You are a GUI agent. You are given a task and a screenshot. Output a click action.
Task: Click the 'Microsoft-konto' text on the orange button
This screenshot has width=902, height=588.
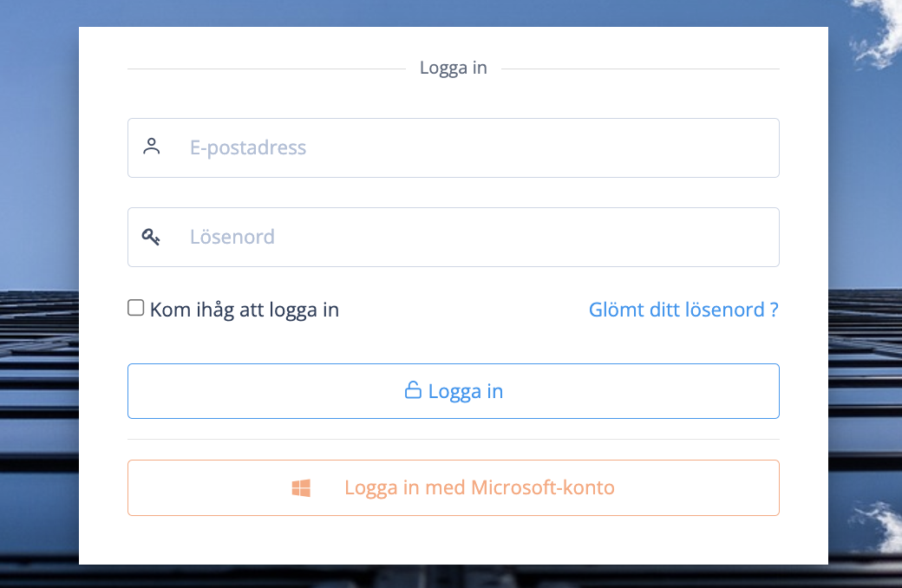point(542,487)
